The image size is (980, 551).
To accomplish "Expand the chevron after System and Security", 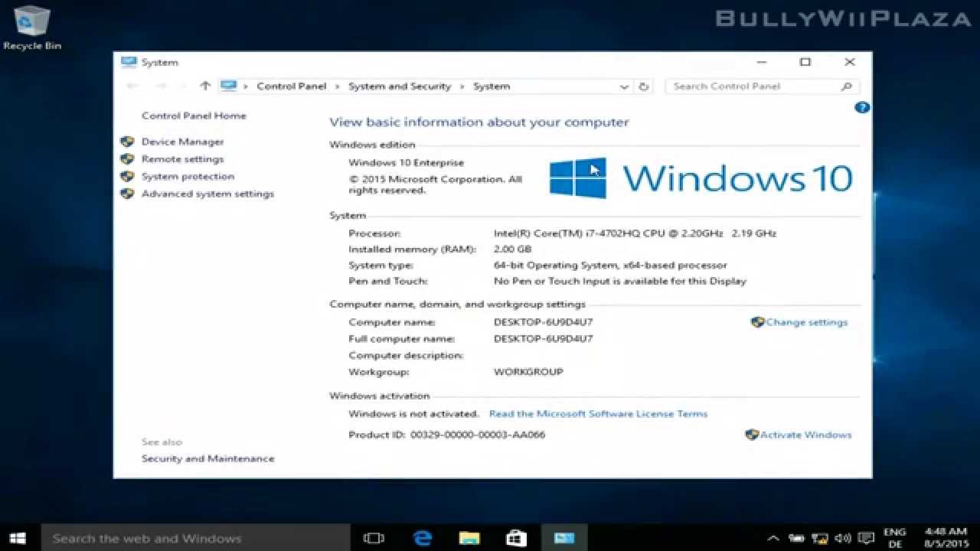I will 462,86.
